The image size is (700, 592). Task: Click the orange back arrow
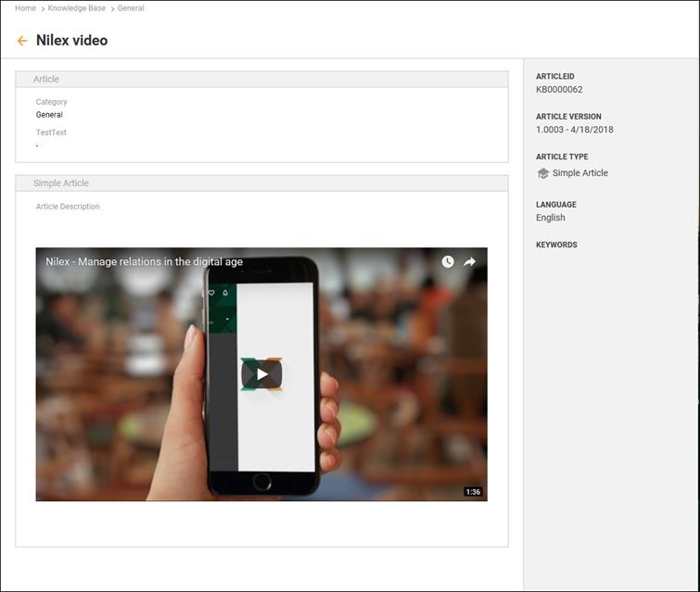22,41
